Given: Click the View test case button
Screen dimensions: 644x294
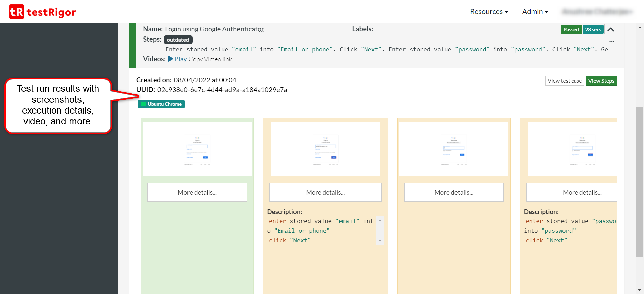Looking at the screenshot, I should (x=564, y=81).
